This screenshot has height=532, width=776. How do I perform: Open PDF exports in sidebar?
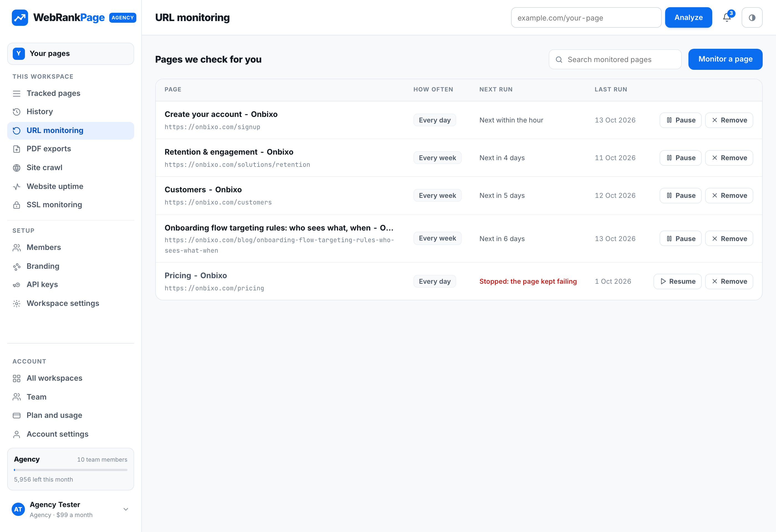(x=70, y=149)
